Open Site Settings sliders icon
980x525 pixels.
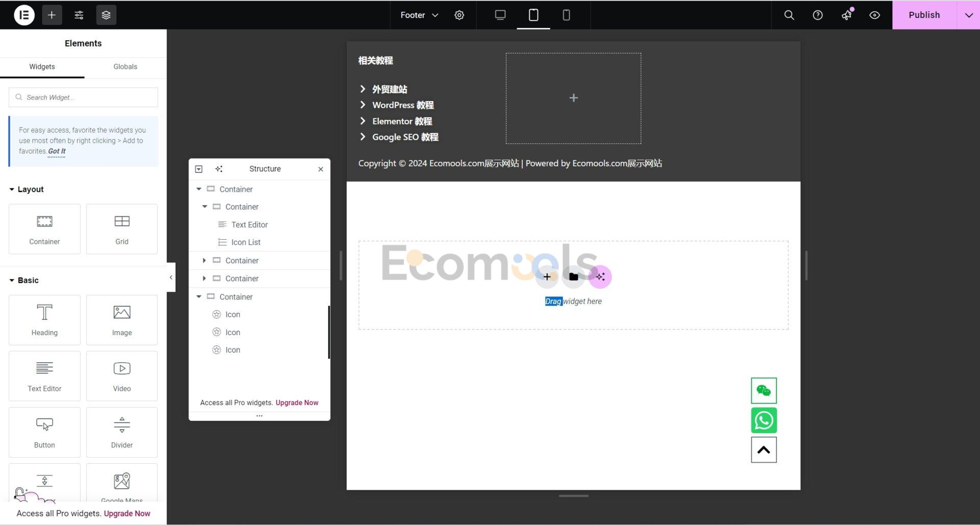pyautogui.click(x=79, y=15)
